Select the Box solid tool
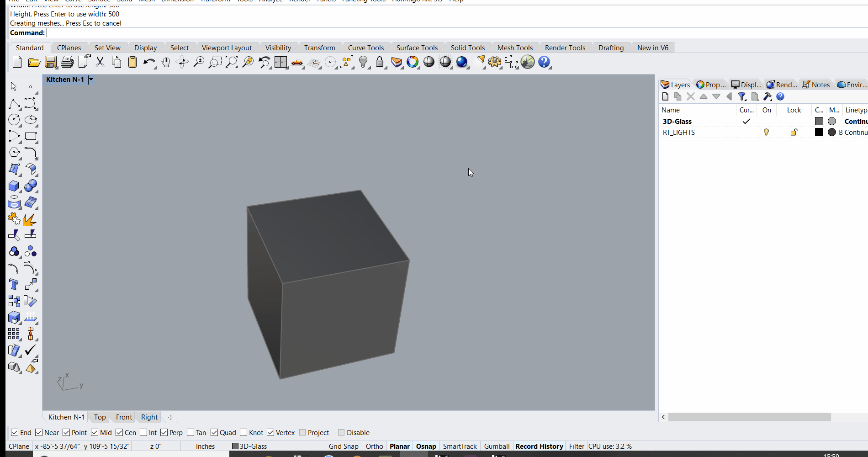The width and height of the screenshot is (868, 457). pyautogui.click(x=14, y=186)
